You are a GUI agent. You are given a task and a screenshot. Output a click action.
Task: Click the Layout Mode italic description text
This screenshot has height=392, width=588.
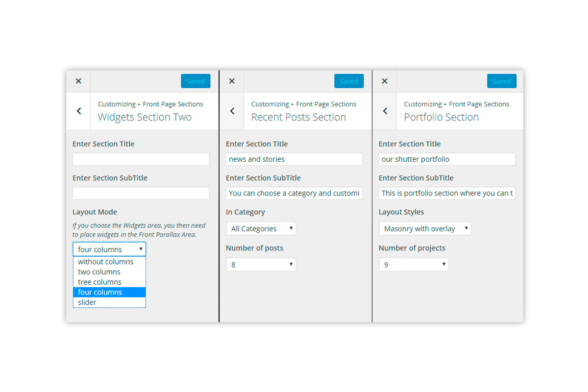click(x=139, y=230)
